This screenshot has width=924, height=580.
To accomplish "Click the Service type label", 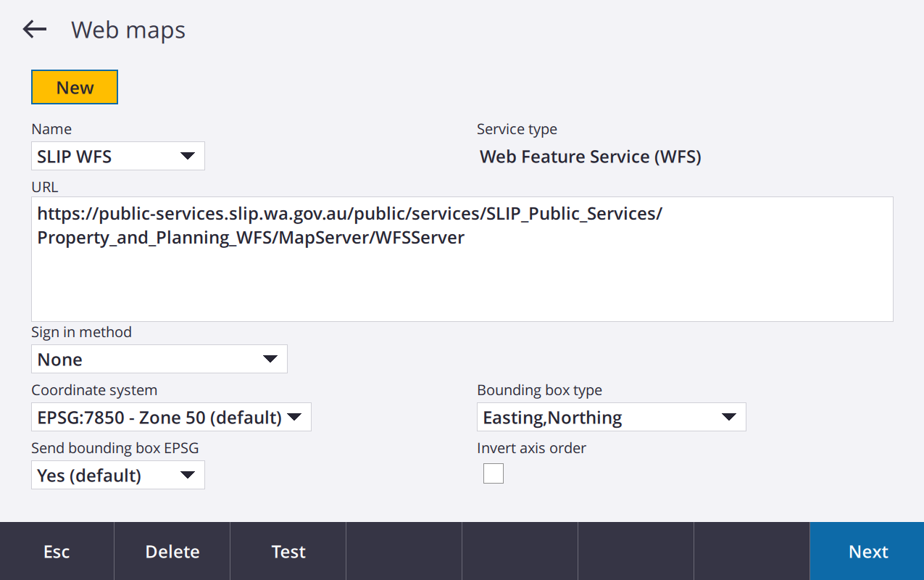I will tap(517, 129).
